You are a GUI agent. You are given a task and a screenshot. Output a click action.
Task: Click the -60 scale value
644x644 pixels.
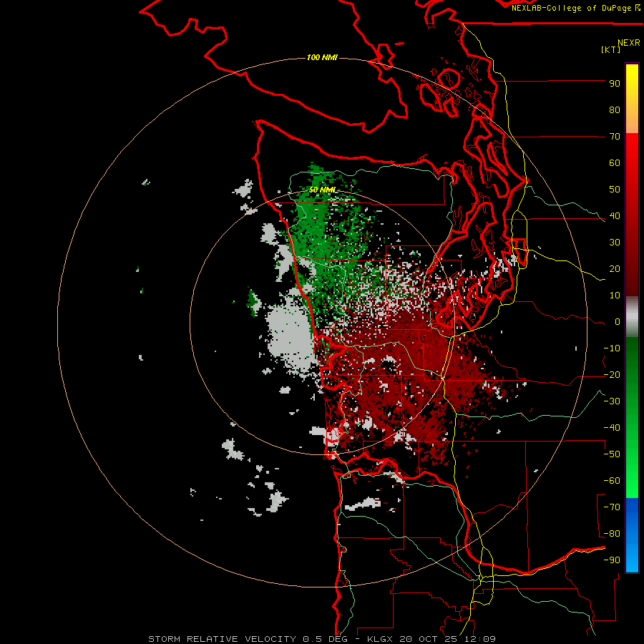click(x=612, y=481)
